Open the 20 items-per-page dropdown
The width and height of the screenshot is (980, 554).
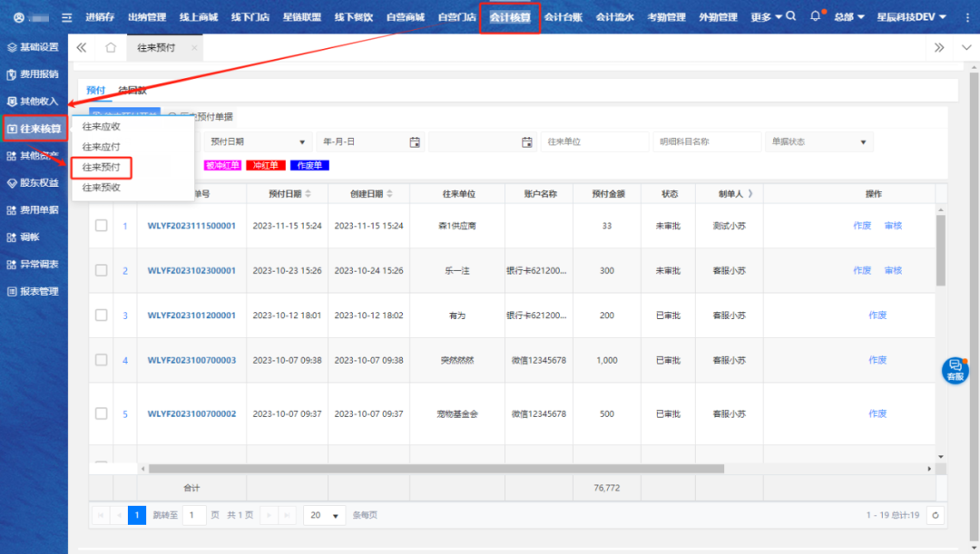[x=325, y=515]
